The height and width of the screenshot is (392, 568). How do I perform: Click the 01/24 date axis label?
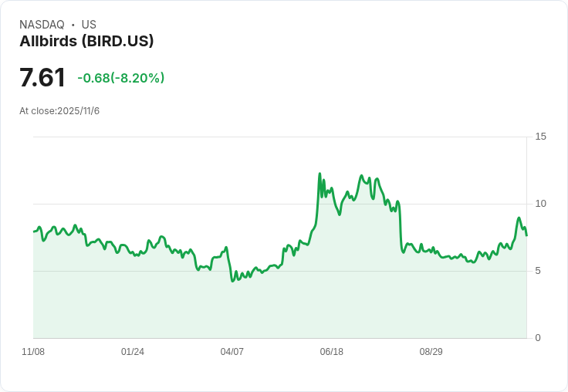coord(133,352)
